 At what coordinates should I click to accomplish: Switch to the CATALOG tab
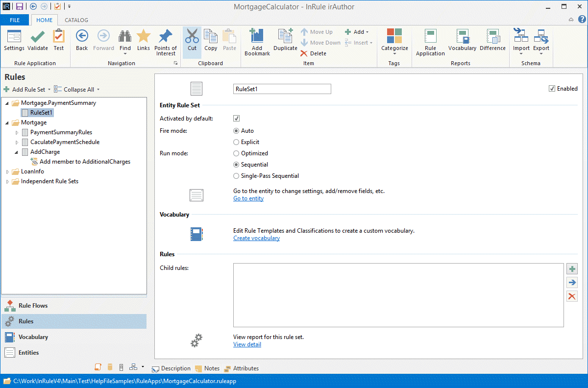(x=76, y=20)
